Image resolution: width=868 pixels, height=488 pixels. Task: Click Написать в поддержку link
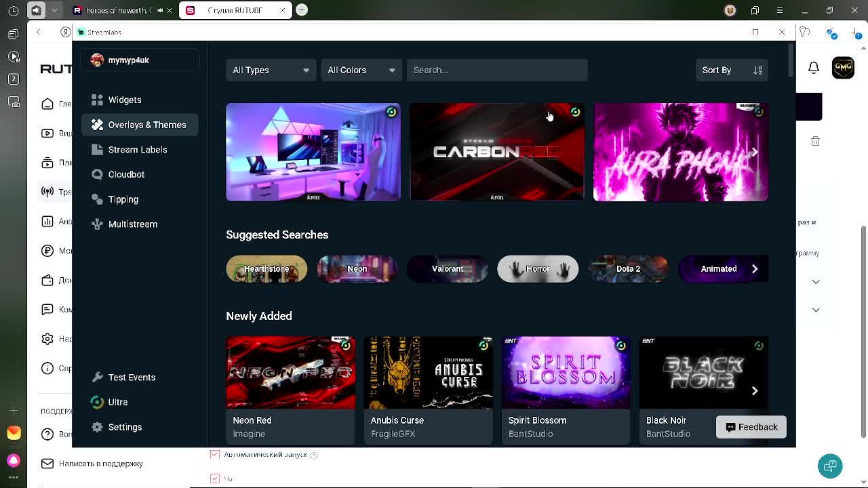point(101,464)
